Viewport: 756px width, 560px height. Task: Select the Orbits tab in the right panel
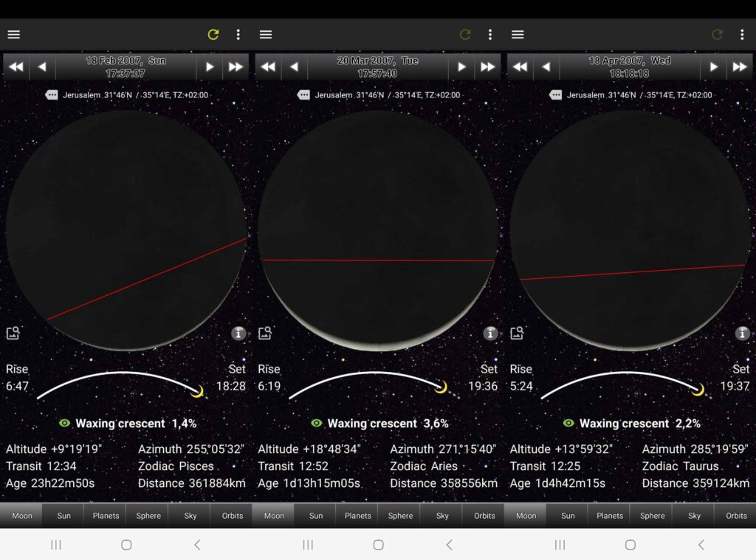736,516
